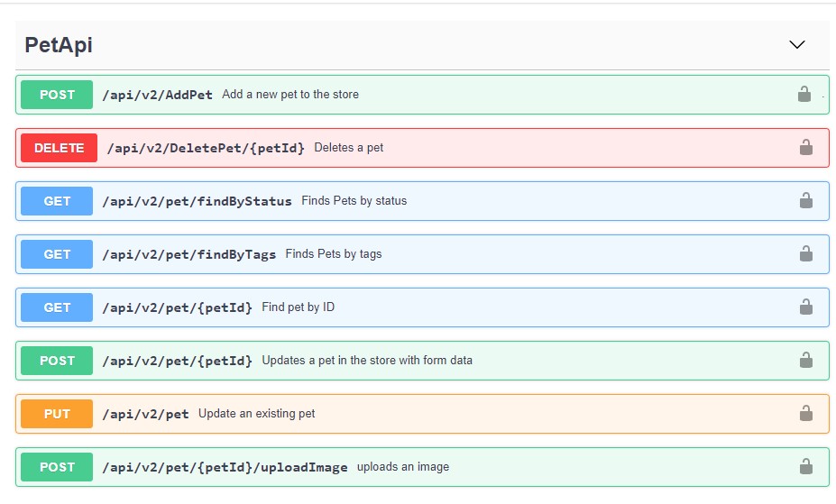Click the orange PUT method badge

(57, 414)
